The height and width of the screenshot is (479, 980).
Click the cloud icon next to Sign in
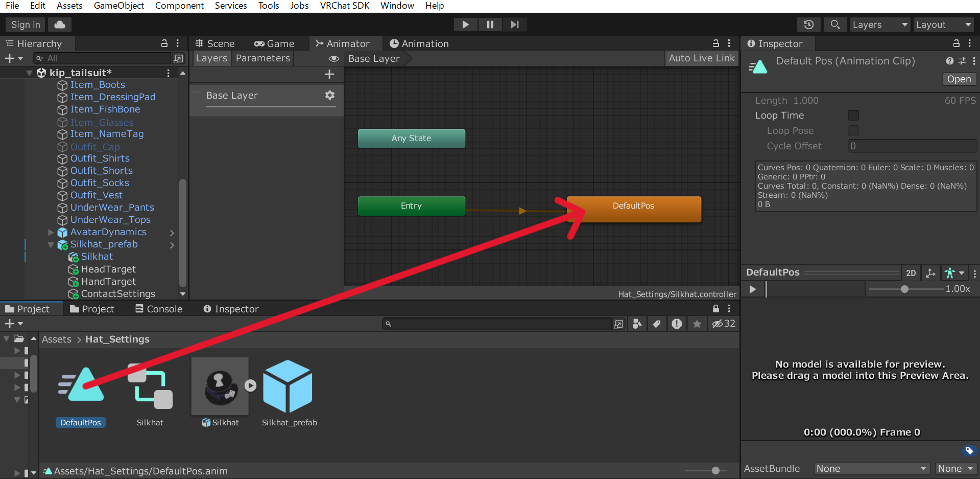59,24
